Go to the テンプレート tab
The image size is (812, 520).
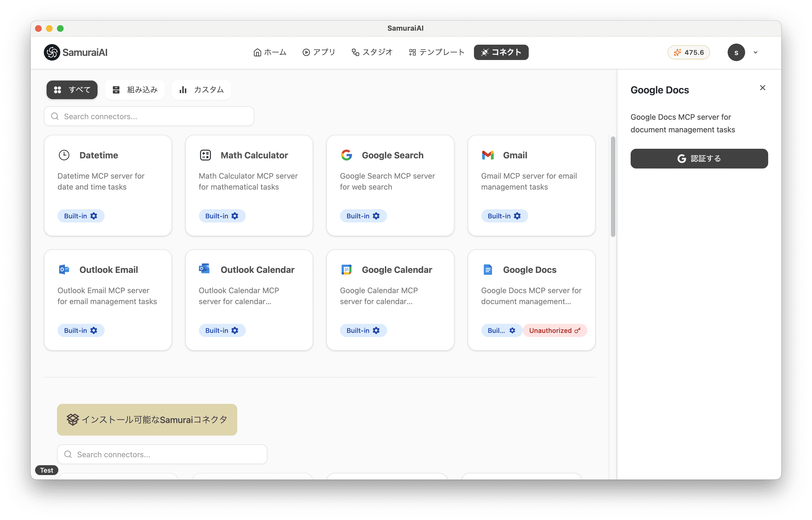[x=437, y=52]
